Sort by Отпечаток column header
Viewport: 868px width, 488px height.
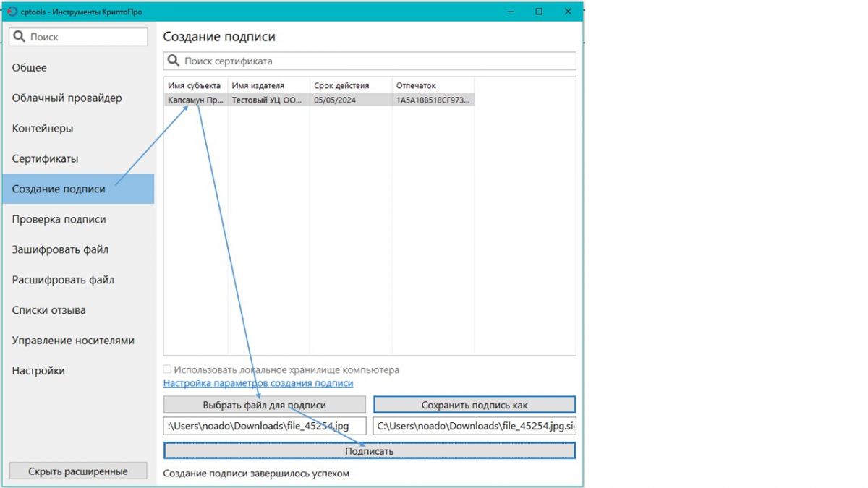coord(433,85)
